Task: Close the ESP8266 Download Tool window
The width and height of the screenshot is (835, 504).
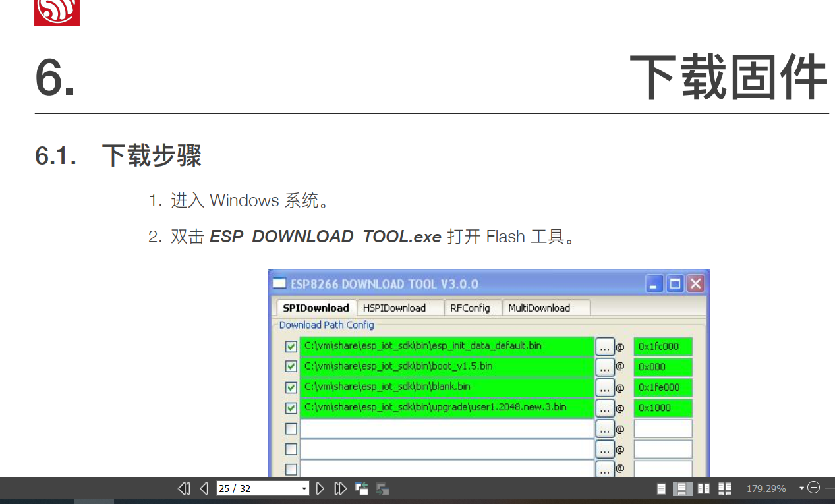Action: tap(695, 284)
